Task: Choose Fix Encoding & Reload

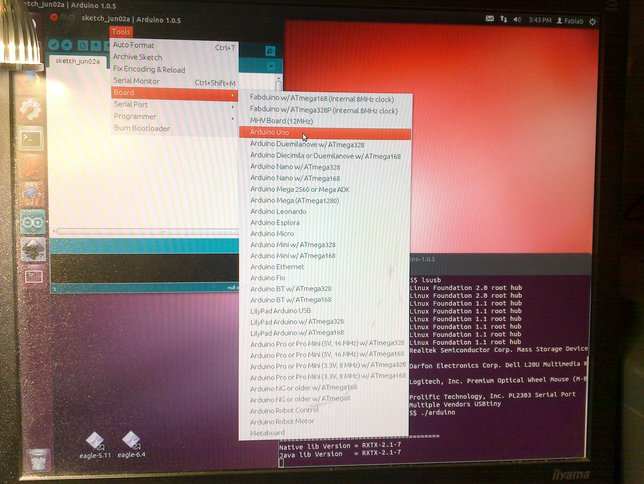Action: [x=174, y=69]
